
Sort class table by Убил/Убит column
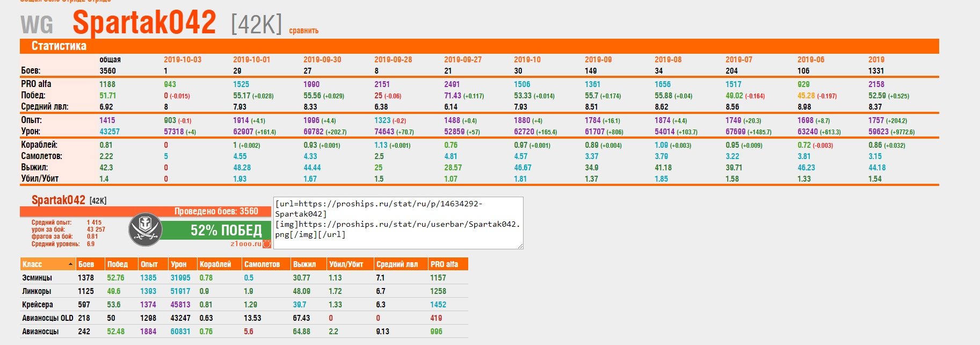click(x=350, y=264)
